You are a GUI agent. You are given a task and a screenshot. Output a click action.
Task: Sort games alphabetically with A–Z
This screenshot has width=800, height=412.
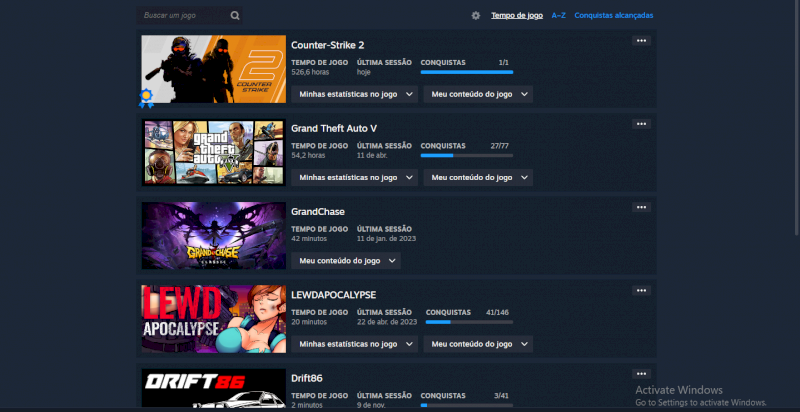coord(559,15)
